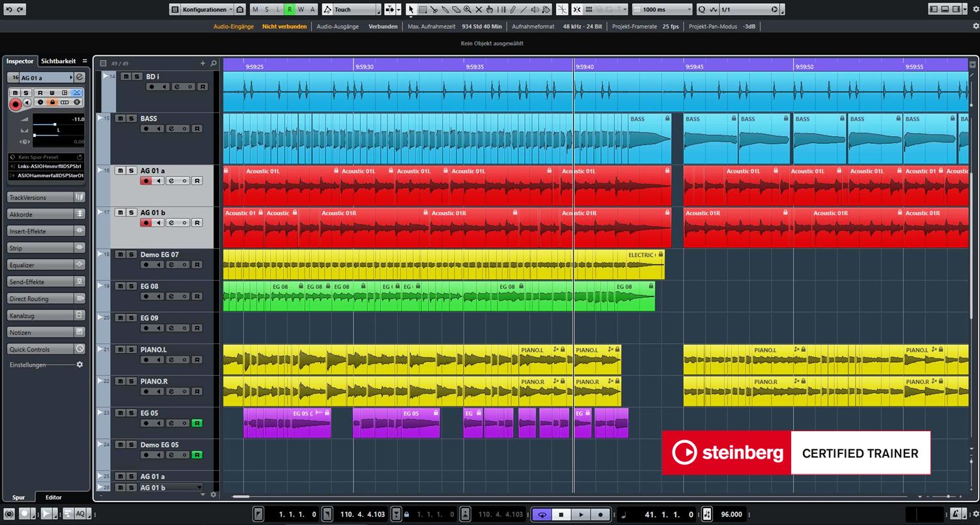
Task: Toggle monitor on EG 08 track
Action: pyautogui.click(x=158, y=296)
